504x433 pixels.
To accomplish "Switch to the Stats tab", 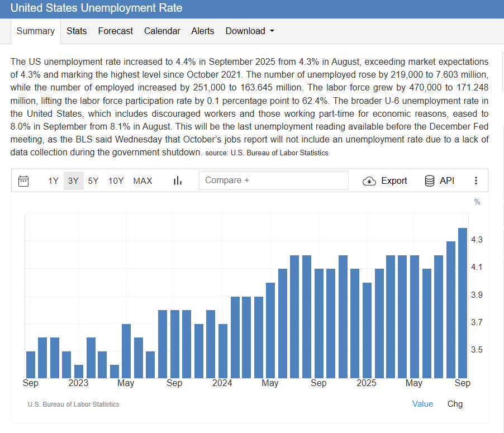I will (77, 31).
